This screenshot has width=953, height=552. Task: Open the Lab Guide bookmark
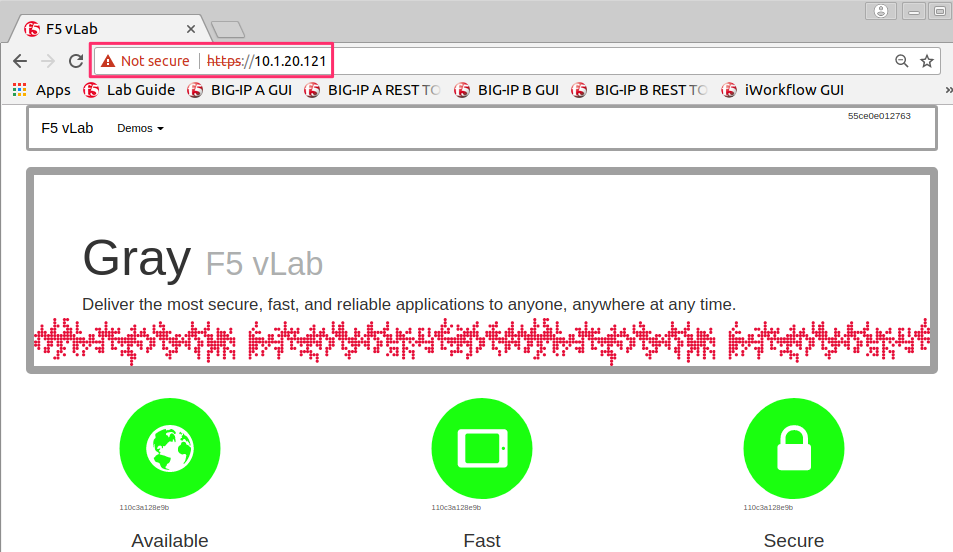click(129, 90)
